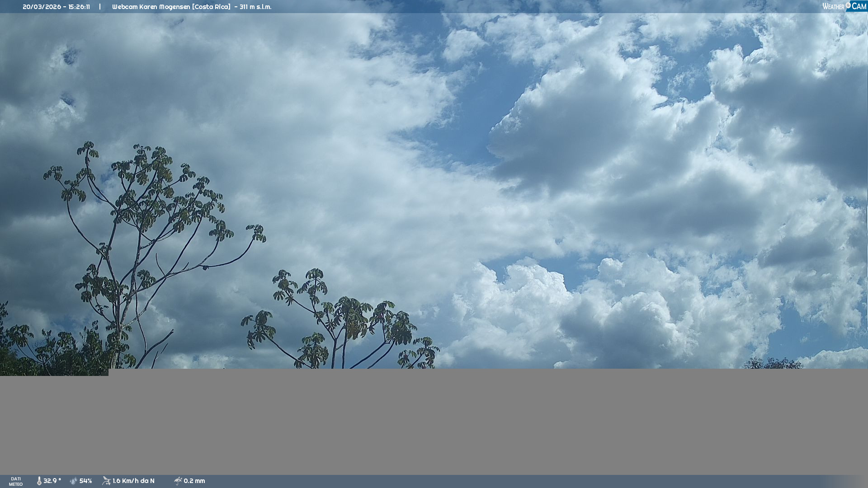
Task: Click the 0.2 mm rainfall value
Action: click(194, 481)
